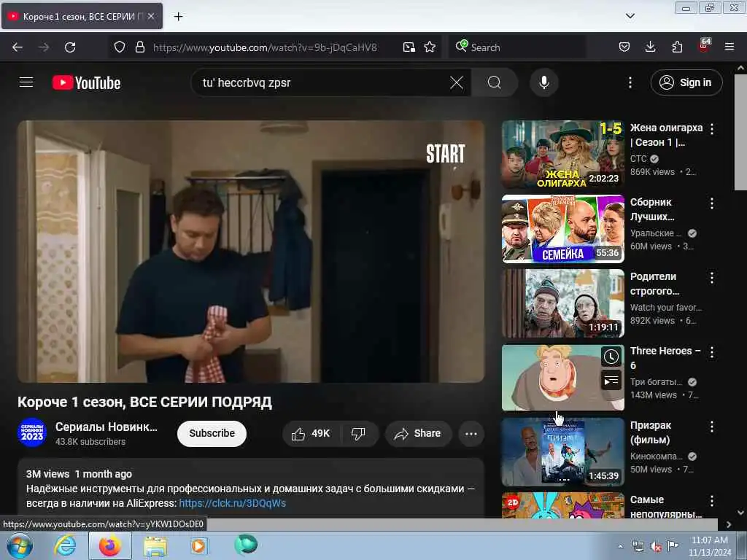Close the Короче 1 сезон tab
This screenshot has width=747, height=560.
coord(151,16)
